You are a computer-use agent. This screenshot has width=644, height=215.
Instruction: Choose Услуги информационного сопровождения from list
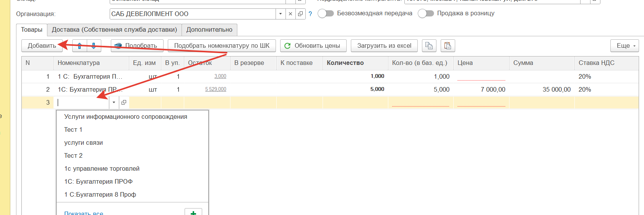click(x=126, y=117)
